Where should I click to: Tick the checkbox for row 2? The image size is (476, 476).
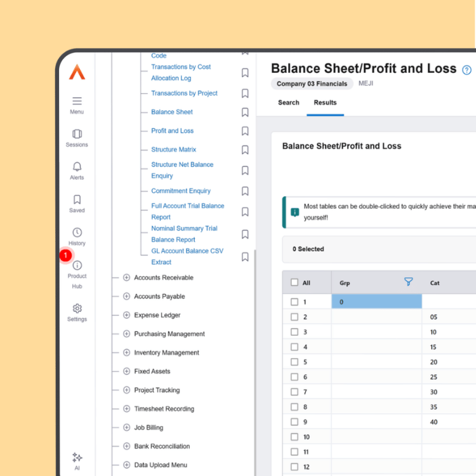click(x=294, y=317)
